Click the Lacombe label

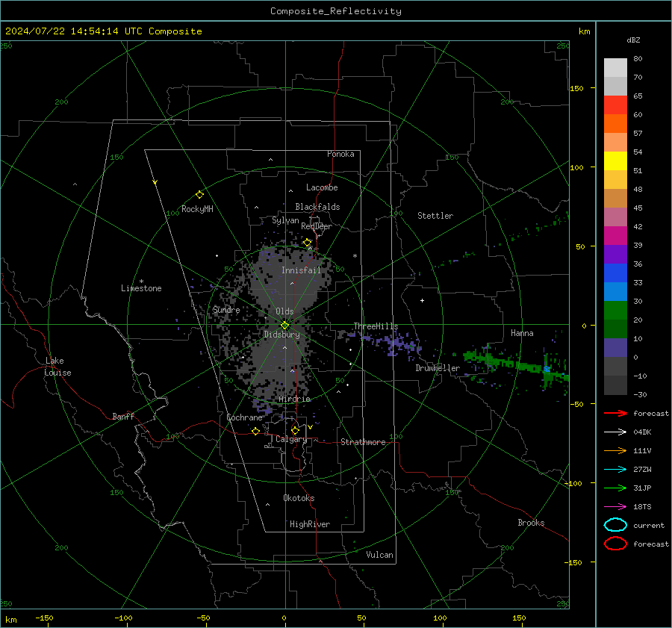(x=322, y=187)
